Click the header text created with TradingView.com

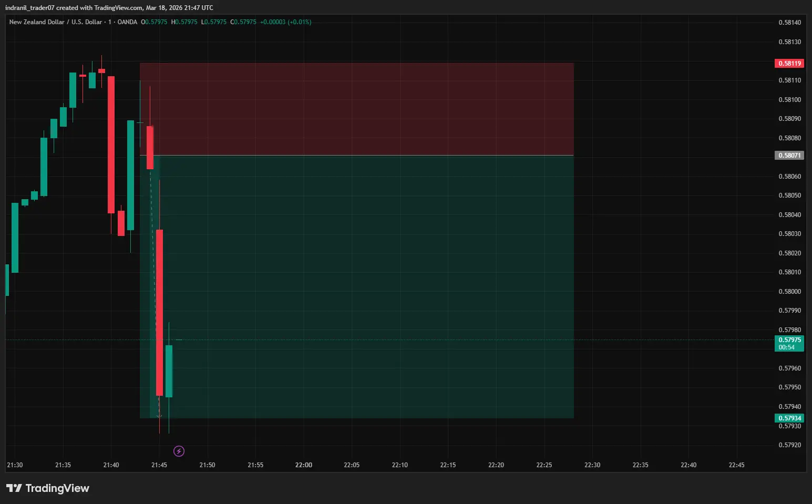(100, 8)
